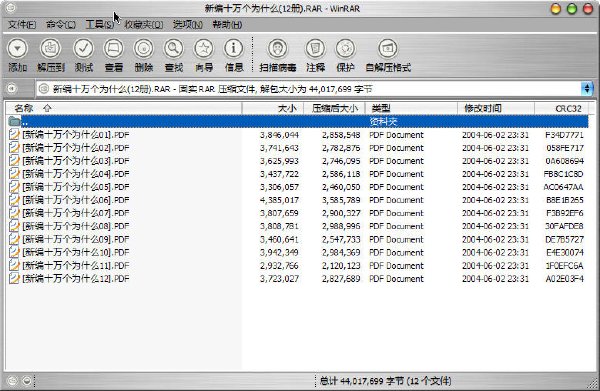Select file [新编十万个为什么08].PDF
The image size is (600, 391).
click(x=76, y=226)
